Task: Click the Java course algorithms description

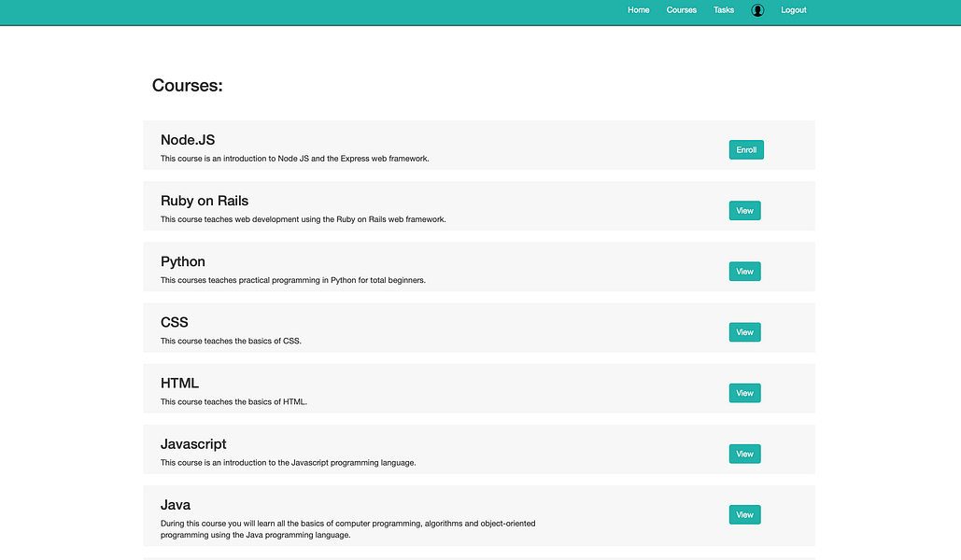Action: (x=348, y=529)
